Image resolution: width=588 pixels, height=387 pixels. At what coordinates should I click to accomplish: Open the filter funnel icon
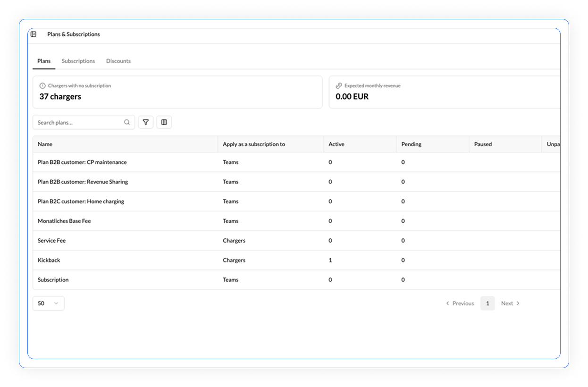[146, 122]
